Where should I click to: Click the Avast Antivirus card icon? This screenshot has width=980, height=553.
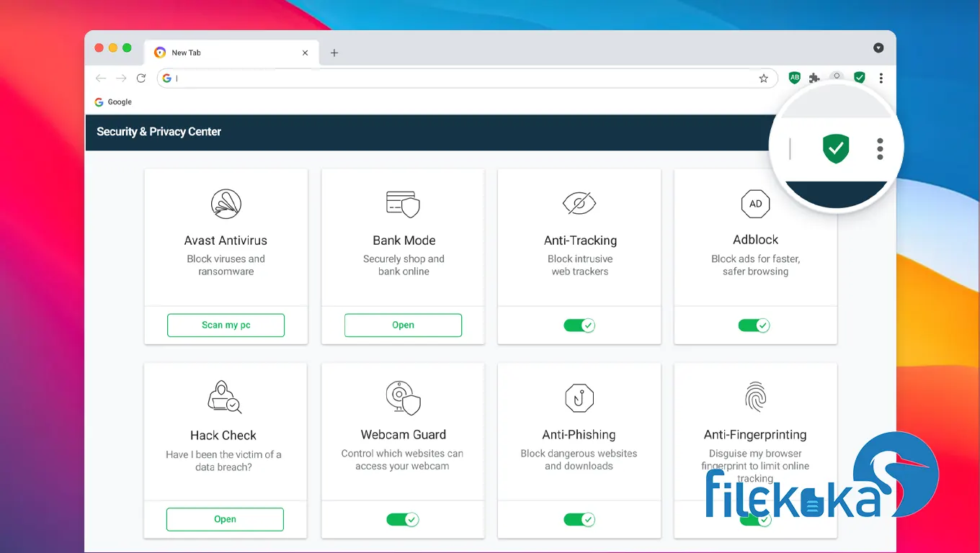pyautogui.click(x=226, y=204)
